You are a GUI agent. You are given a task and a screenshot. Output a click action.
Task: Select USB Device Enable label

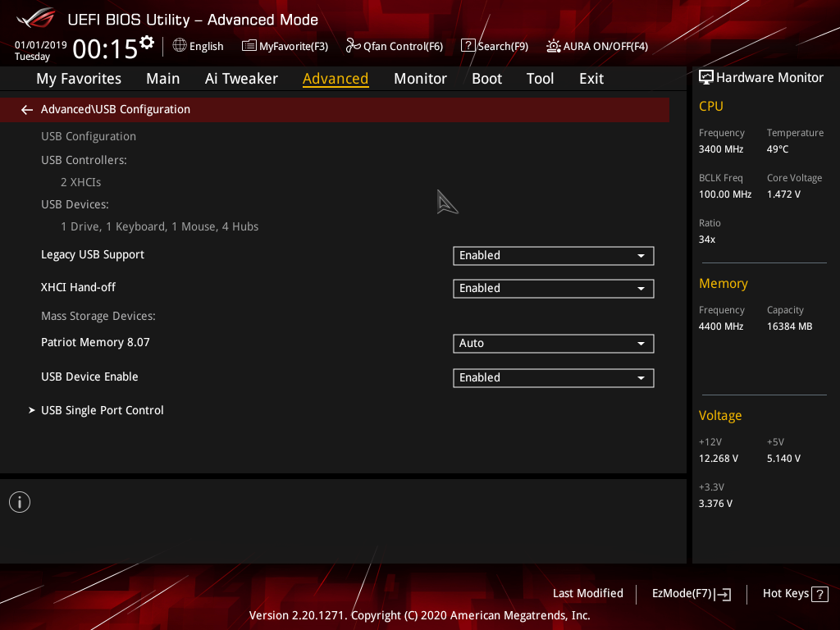89,377
